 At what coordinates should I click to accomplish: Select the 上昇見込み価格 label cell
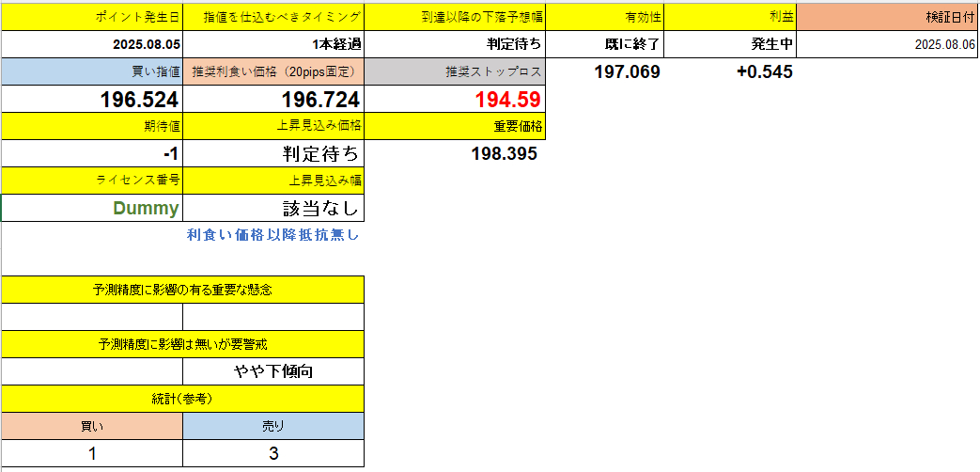pyautogui.click(x=273, y=126)
